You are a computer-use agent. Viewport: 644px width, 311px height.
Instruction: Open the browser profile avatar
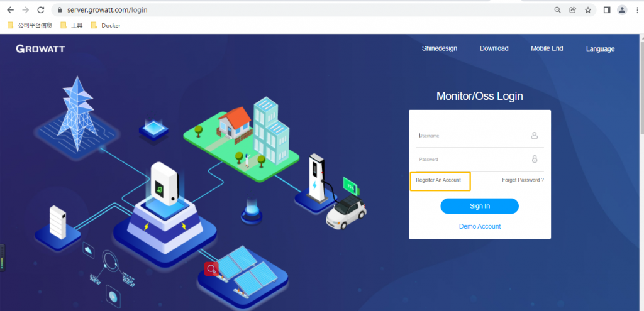click(622, 10)
